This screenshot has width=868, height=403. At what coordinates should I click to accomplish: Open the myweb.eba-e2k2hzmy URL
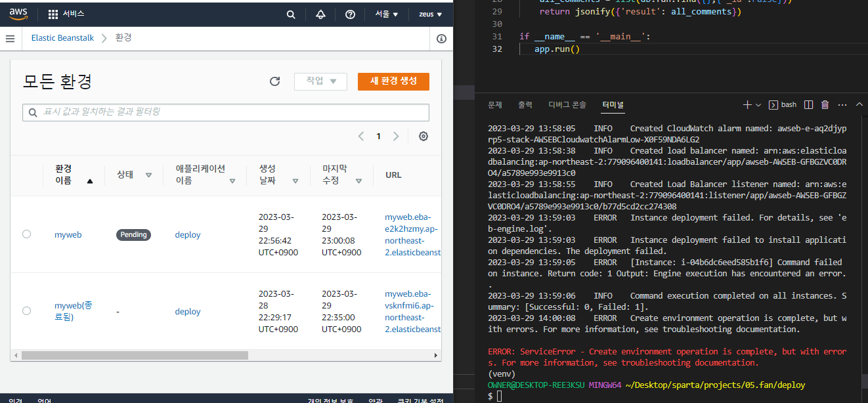(x=412, y=235)
